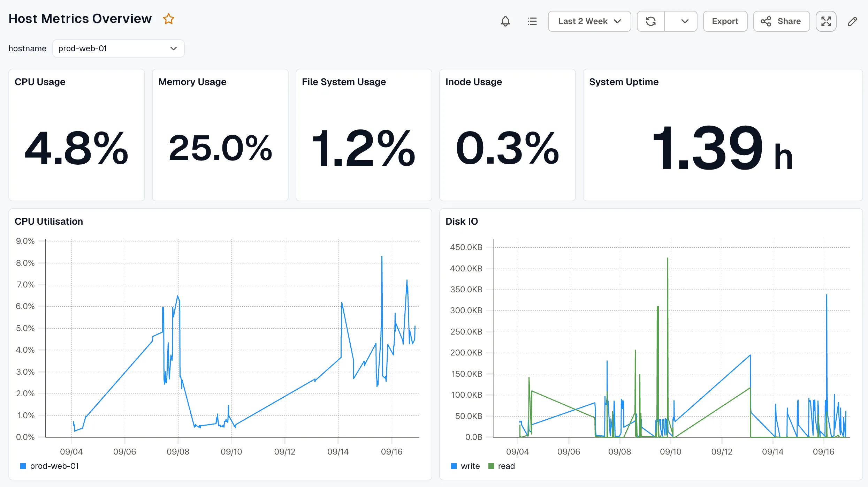Click the System Uptime panel title

(624, 82)
